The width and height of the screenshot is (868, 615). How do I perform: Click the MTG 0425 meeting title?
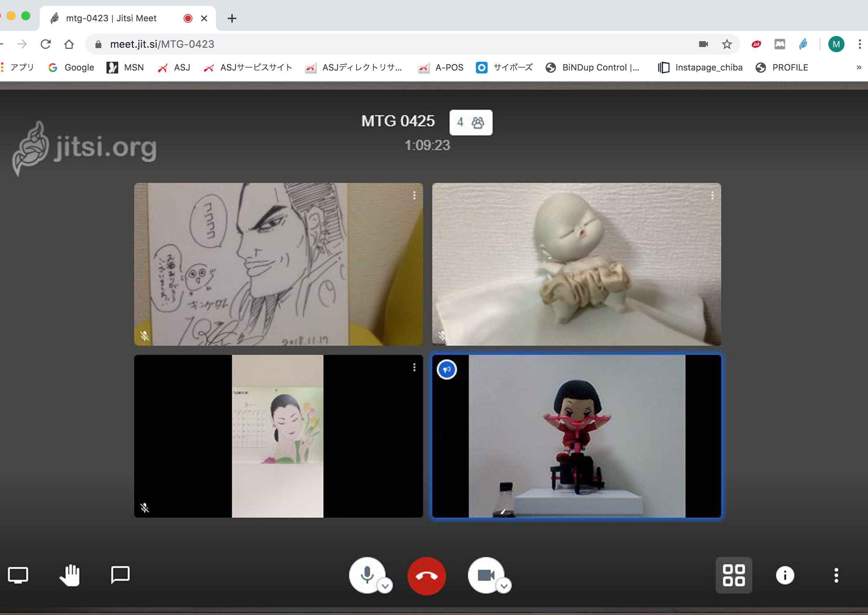(398, 121)
